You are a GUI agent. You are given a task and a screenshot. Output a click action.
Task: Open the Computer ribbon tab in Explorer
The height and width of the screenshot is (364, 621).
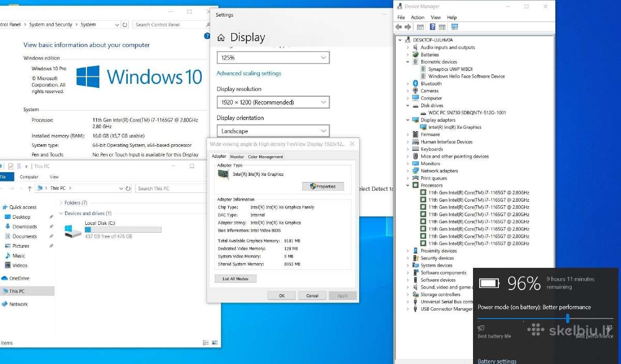29,177
